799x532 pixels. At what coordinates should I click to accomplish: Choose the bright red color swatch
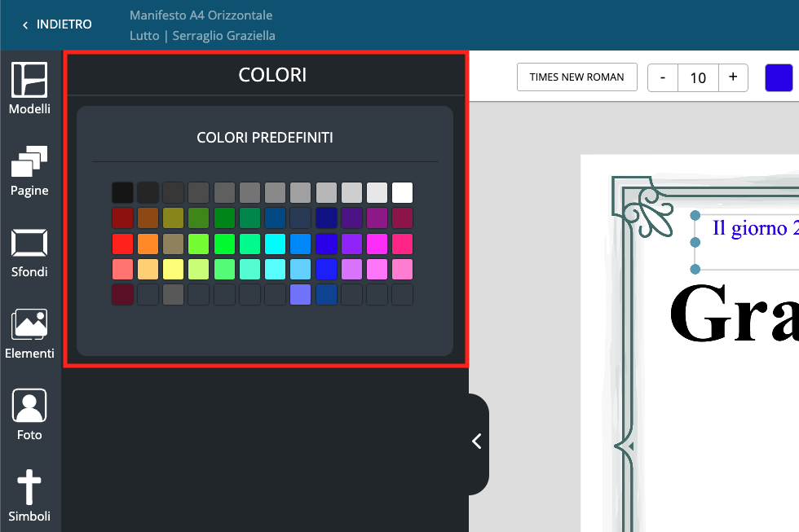(122, 244)
